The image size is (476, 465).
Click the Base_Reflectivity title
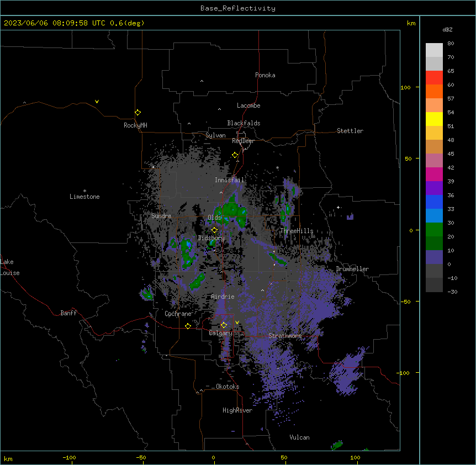tap(238, 8)
